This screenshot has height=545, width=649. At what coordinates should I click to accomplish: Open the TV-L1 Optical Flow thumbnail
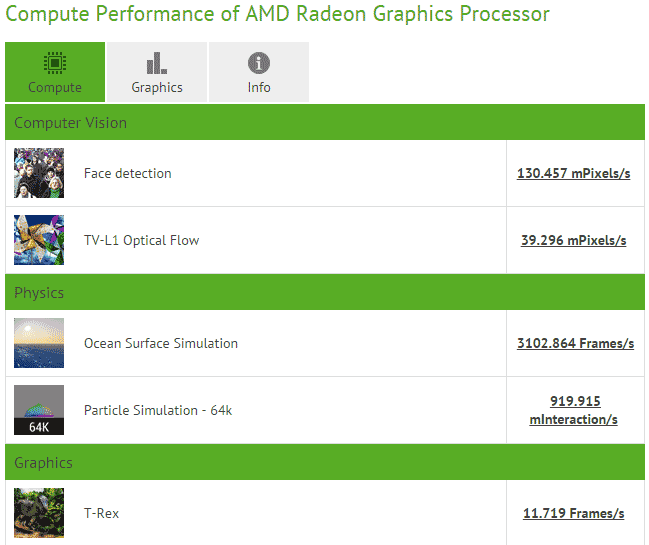coord(39,240)
